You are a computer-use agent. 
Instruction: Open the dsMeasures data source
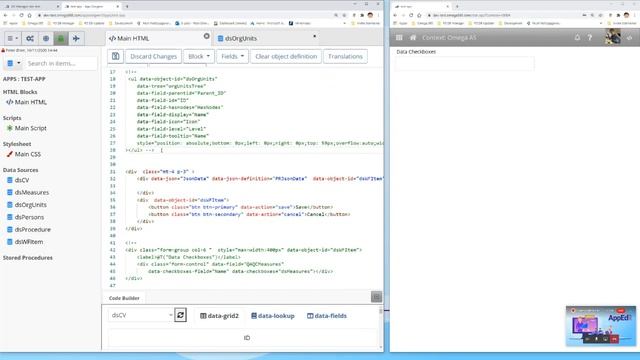[28, 192]
